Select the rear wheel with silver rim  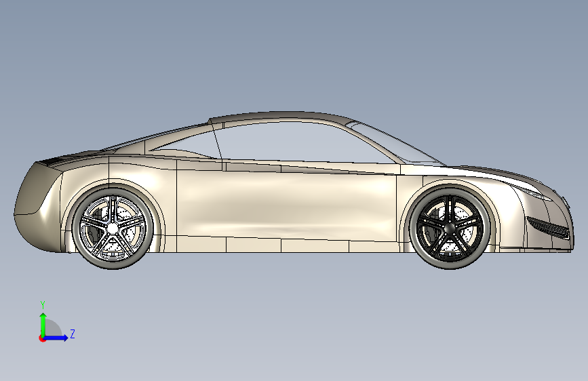[113, 228]
